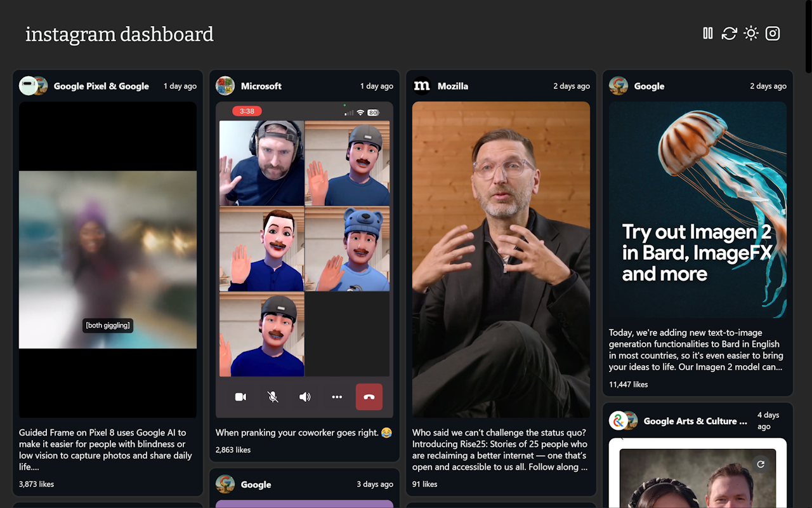
Task: Open the ellipsis options in the video call bar
Action: click(337, 396)
